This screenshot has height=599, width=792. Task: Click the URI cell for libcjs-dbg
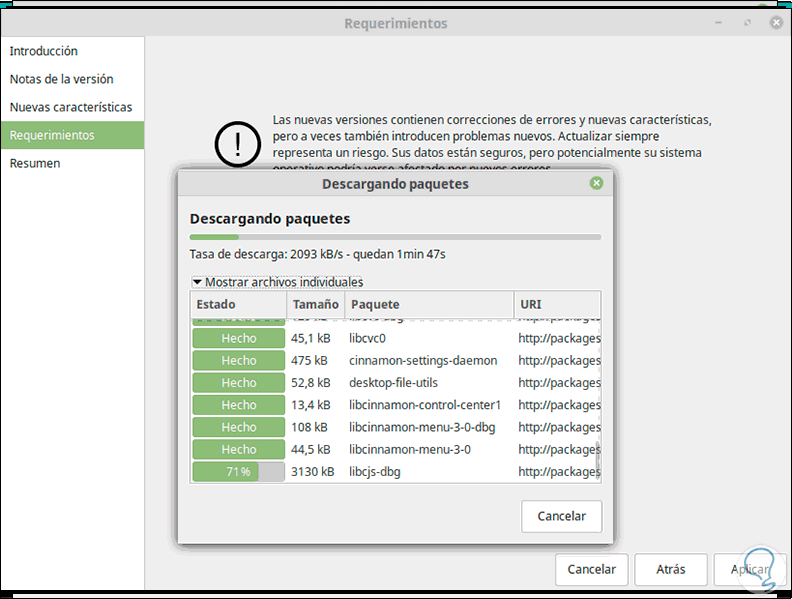tap(559, 472)
